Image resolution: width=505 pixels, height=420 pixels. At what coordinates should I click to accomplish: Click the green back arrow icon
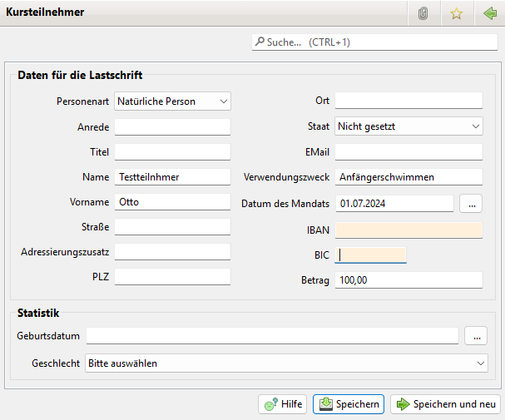point(489,13)
